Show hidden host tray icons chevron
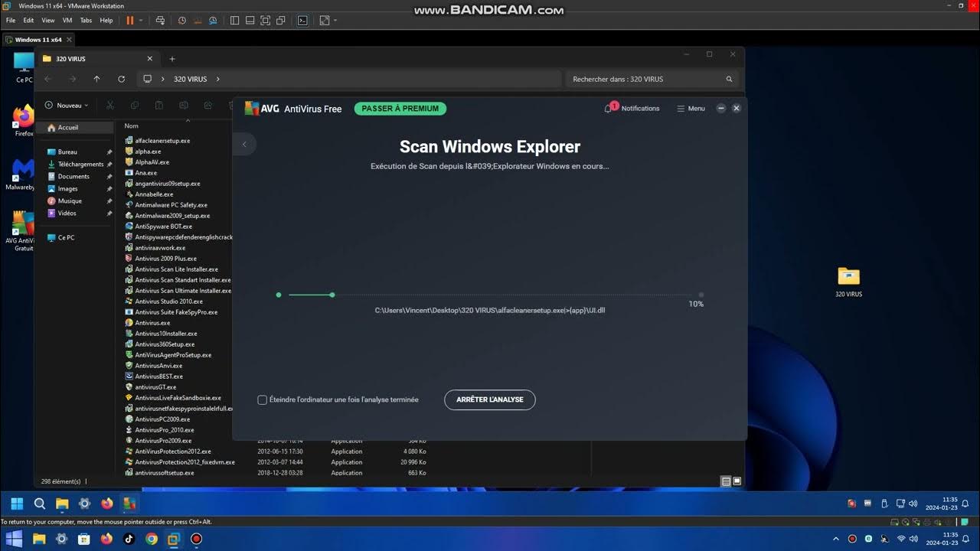980x551 pixels. (836, 539)
